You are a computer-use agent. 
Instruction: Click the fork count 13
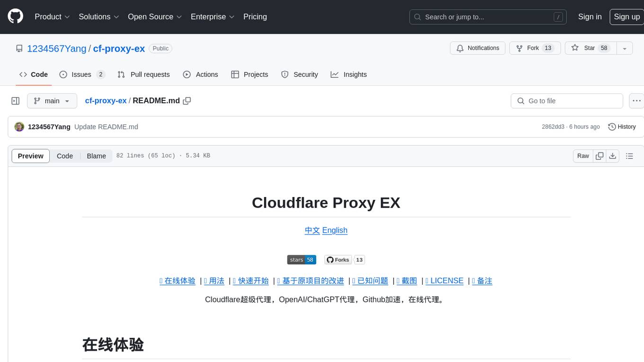(548, 48)
